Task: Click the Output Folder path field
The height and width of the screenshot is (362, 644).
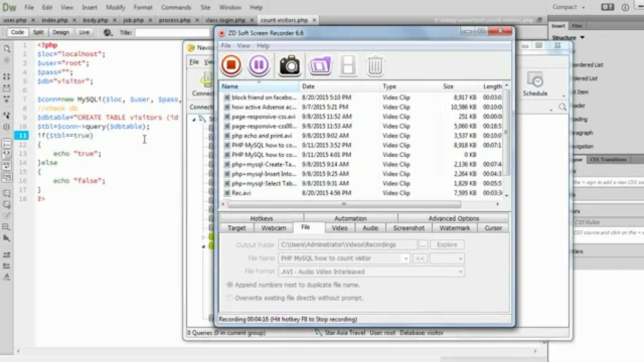Action: click(x=348, y=245)
